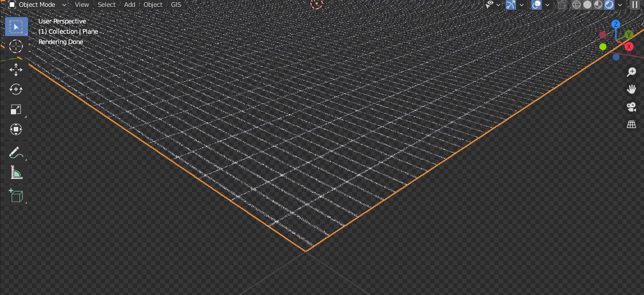Open the View menu

pyautogui.click(x=82, y=5)
